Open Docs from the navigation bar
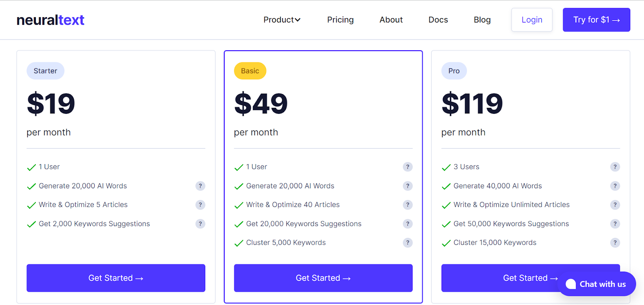The width and height of the screenshot is (644, 305). [x=438, y=20]
